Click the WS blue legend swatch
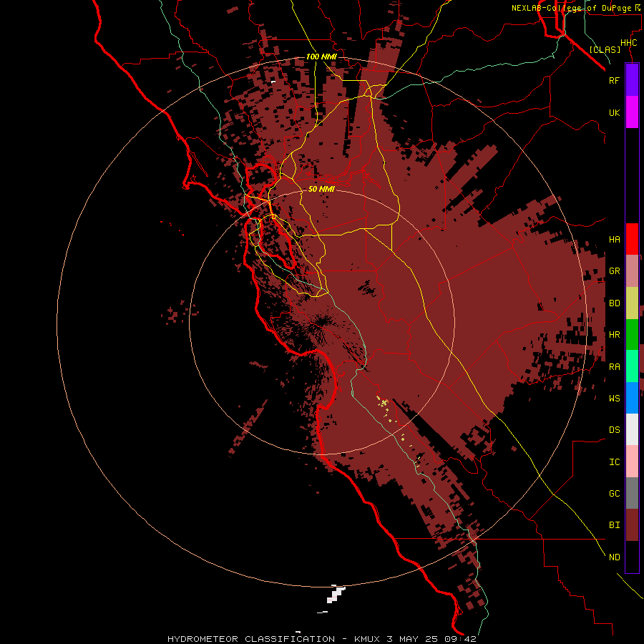Screen dimensions: 644x644 (x=632, y=398)
